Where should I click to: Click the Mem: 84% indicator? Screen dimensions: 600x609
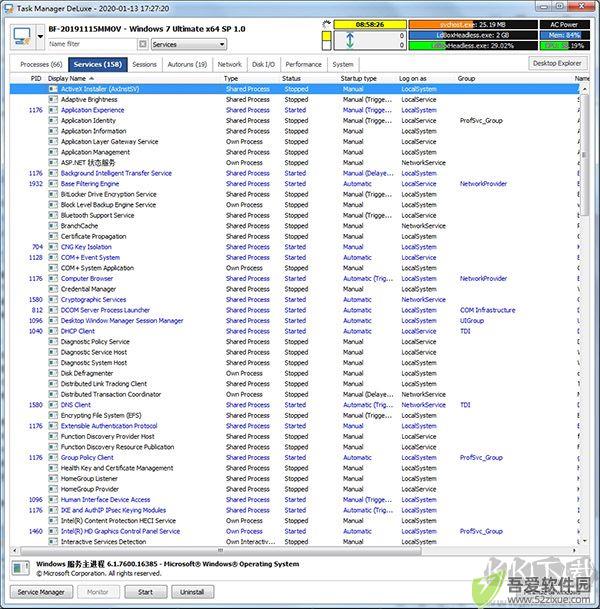coord(565,35)
